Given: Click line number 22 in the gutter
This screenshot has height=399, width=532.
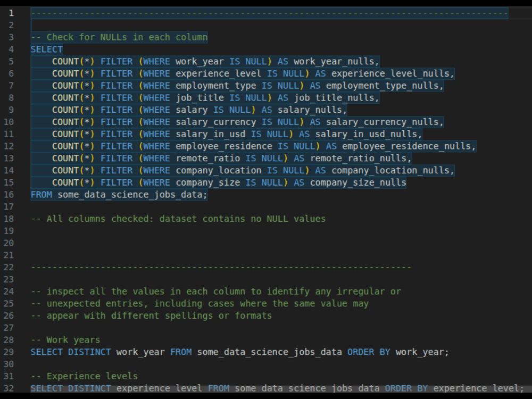Looking at the screenshot, I should pyautogui.click(x=9, y=267).
